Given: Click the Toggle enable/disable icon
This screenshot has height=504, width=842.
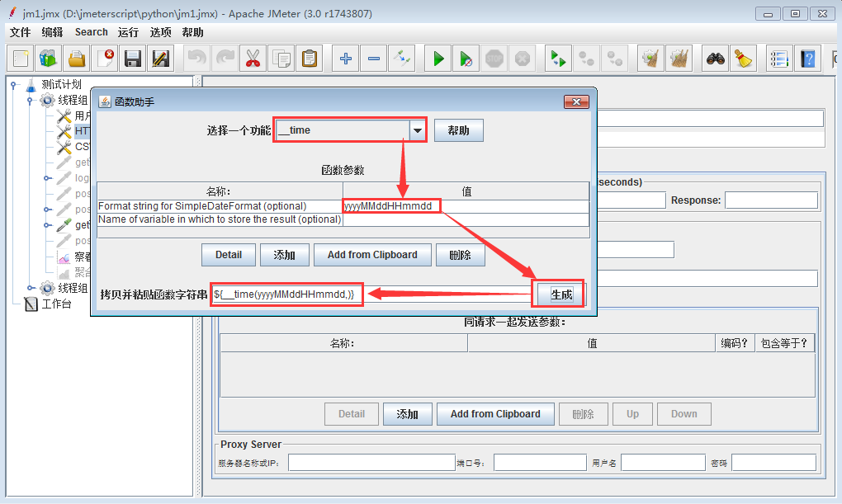Looking at the screenshot, I should click(402, 58).
